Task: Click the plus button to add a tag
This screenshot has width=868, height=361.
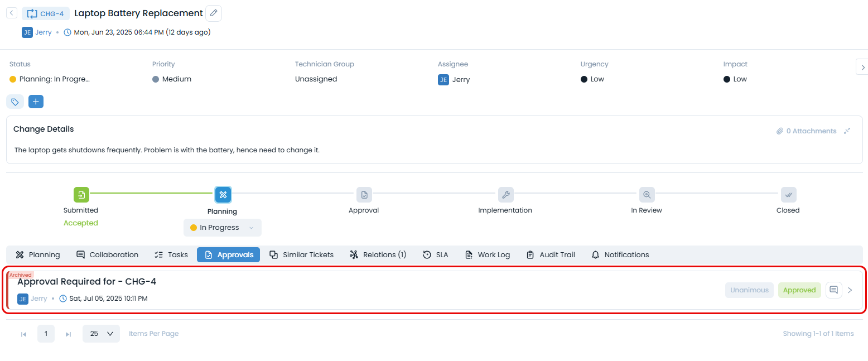Action: (36, 102)
